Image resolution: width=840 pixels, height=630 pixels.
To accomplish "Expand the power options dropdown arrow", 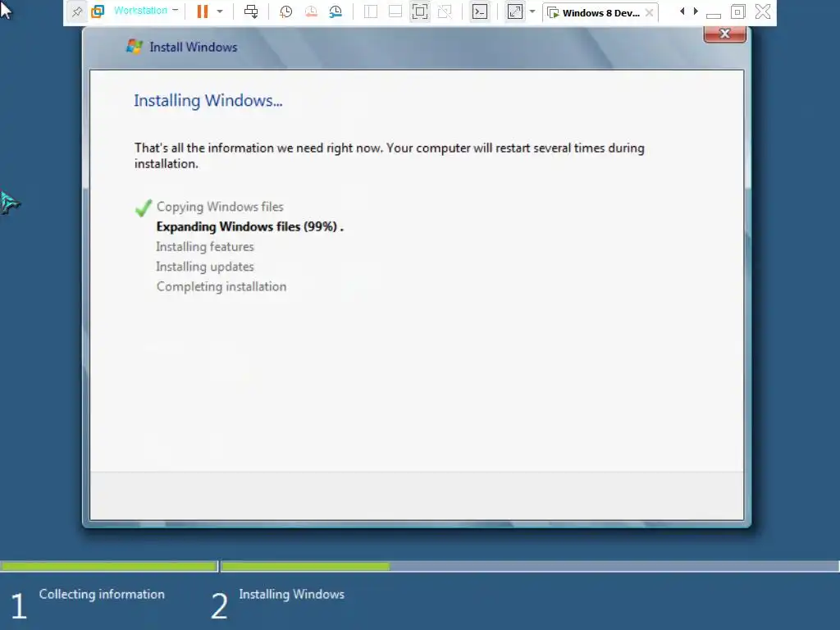I will click(x=220, y=11).
